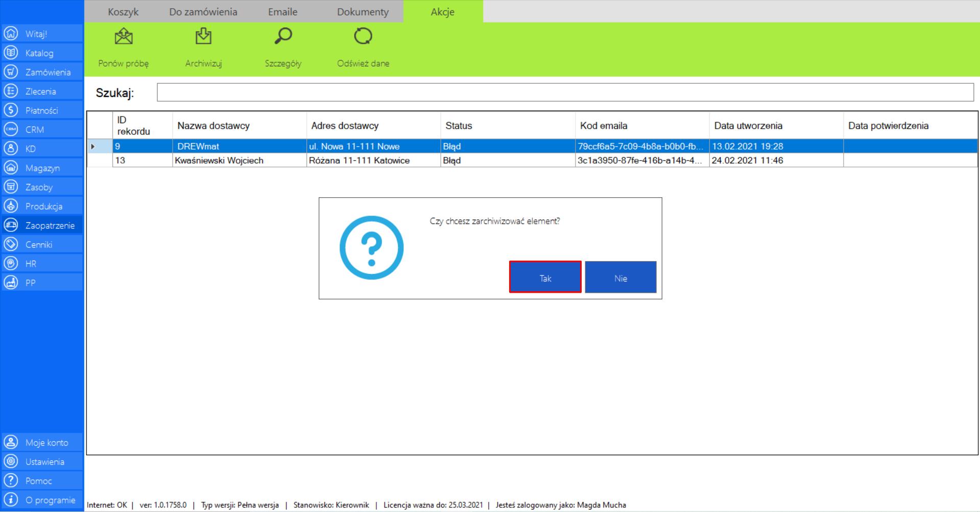Click the O programie info icon
The image size is (980, 512).
click(10, 500)
